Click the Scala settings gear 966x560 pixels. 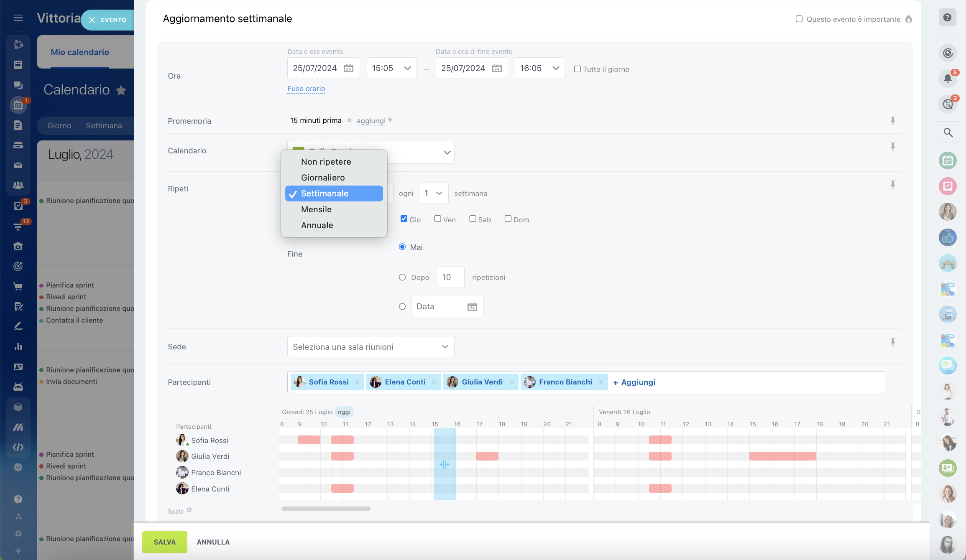coord(189,510)
